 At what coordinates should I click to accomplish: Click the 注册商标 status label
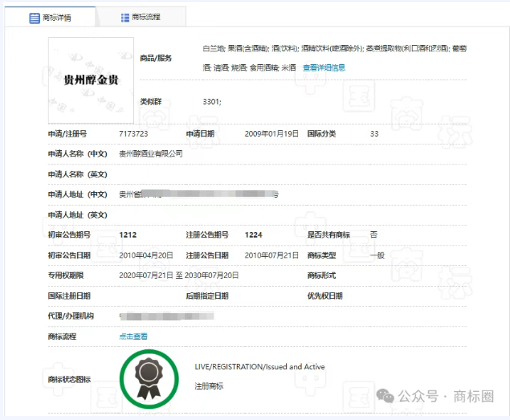coord(209,386)
